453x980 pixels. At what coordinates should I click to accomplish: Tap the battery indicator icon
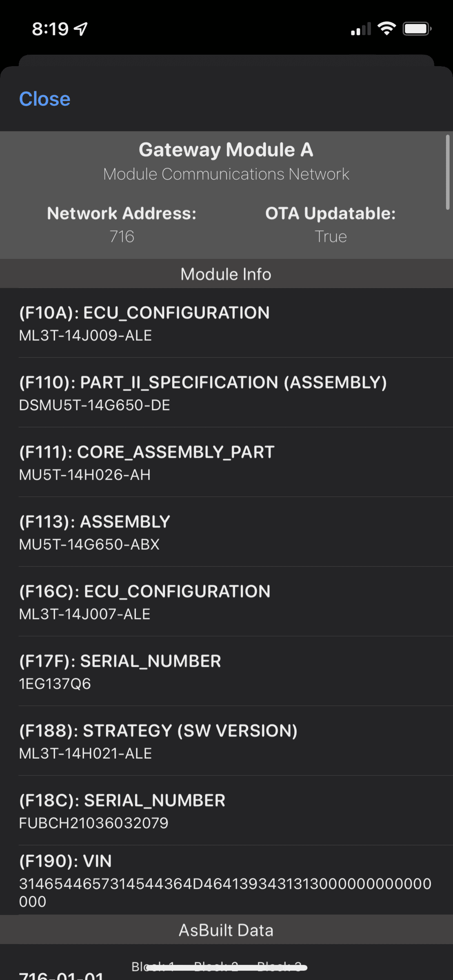pos(417,29)
